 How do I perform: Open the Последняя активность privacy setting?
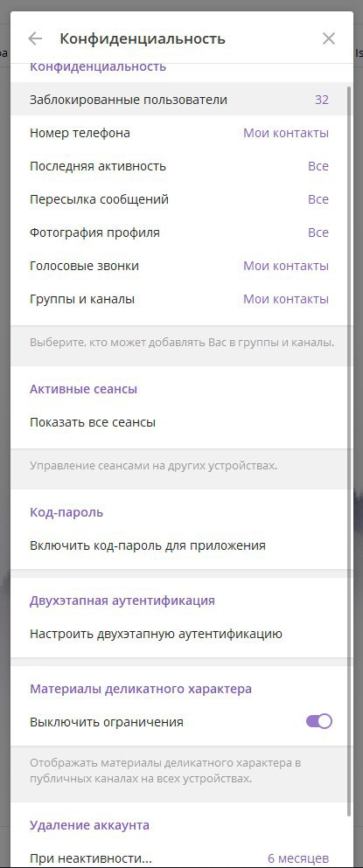(181, 166)
